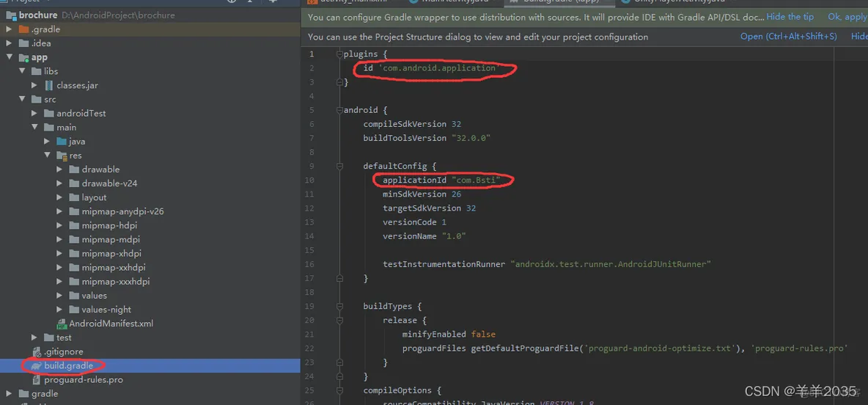Click the 'Hide the tip' link

[x=790, y=17]
